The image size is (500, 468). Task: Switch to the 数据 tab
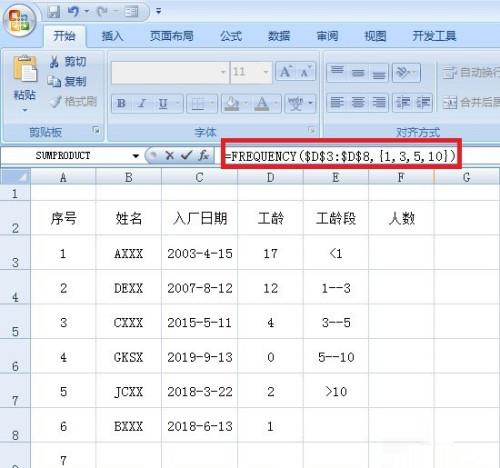pos(279,36)
